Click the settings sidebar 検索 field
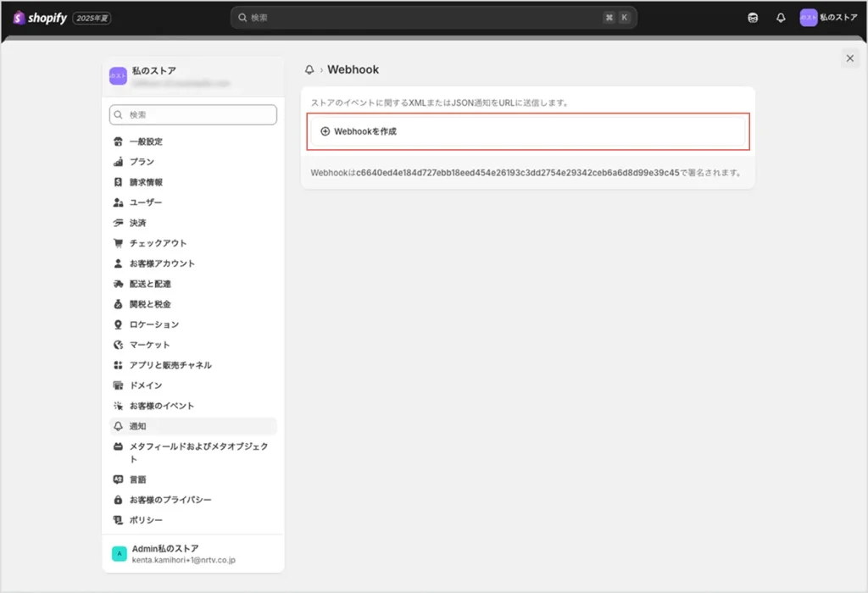 [x=193, y=114]
